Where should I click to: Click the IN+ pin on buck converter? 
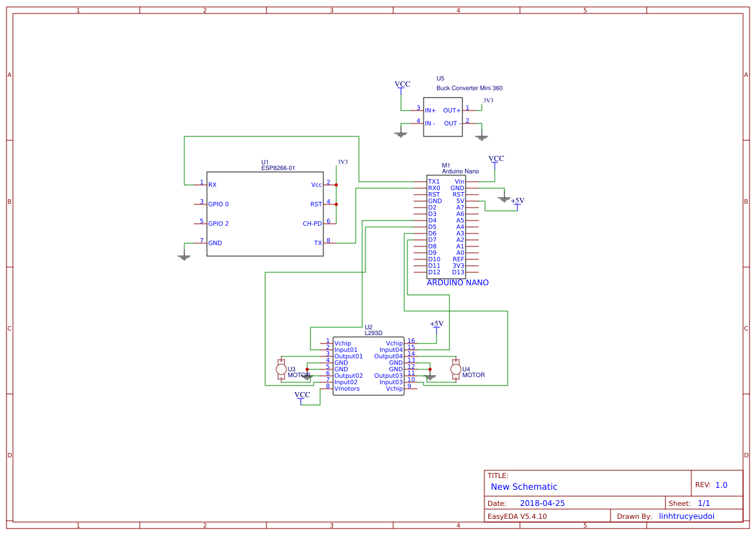430,111
